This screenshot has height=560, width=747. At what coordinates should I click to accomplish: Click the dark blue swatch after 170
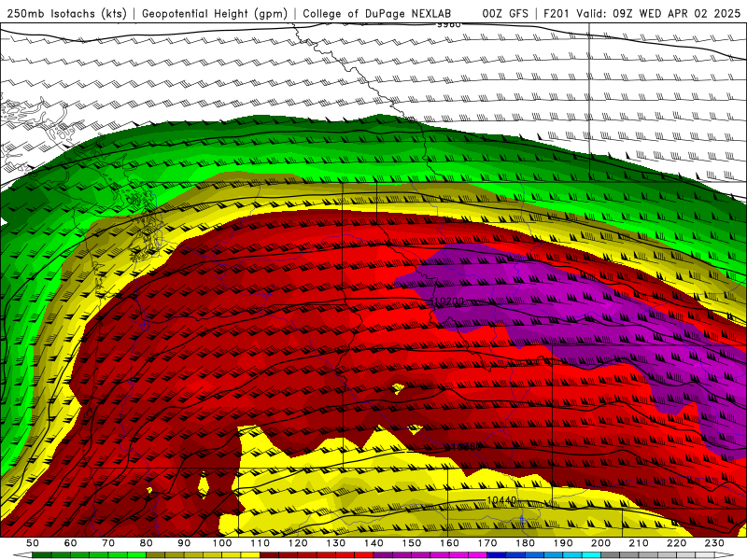pos(497,555)
